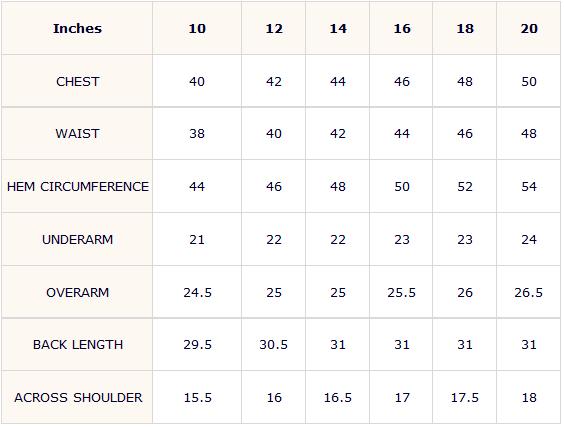564x427 pixels.
Task: Select the size 10 column header
Action: pos(197,28)
